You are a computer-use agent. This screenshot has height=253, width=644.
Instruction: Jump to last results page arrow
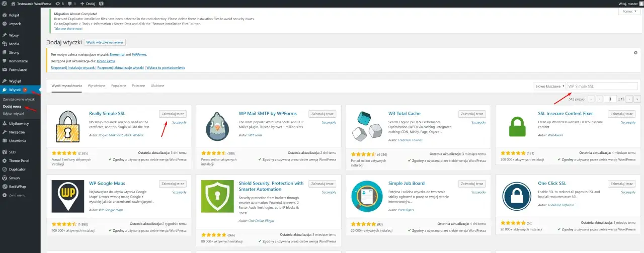[637, 99]
